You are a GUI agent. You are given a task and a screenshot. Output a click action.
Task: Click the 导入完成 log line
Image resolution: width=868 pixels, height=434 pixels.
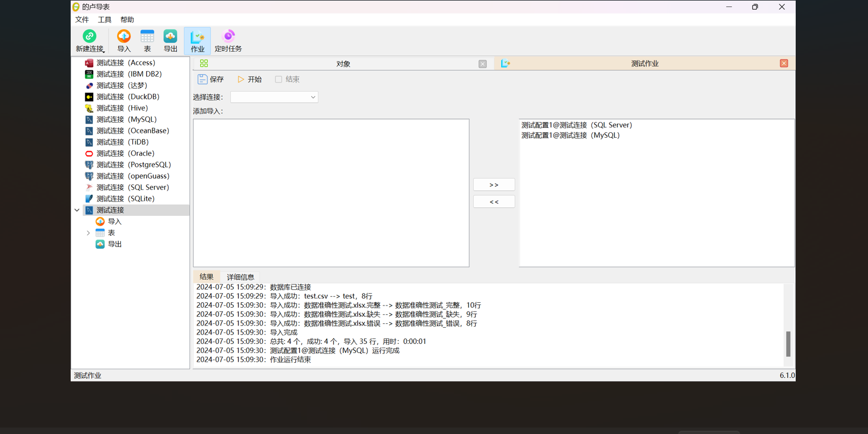coord(247,333)
